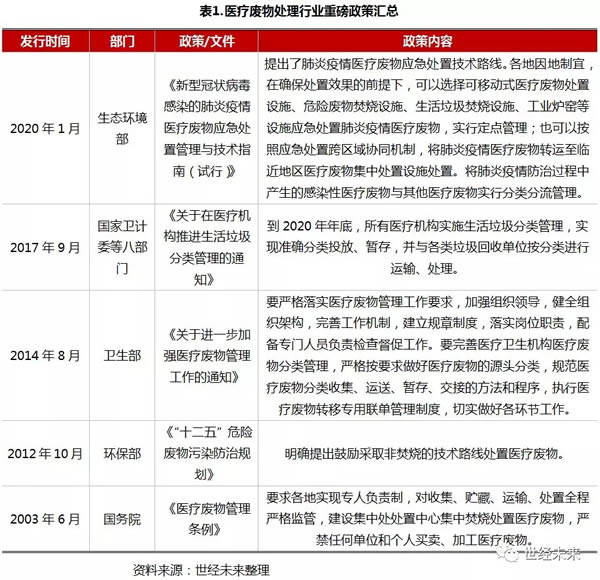Select the 2012 年 10 月 date cell
The height and width of the screenshot is (580, 600).
point(45,454)
